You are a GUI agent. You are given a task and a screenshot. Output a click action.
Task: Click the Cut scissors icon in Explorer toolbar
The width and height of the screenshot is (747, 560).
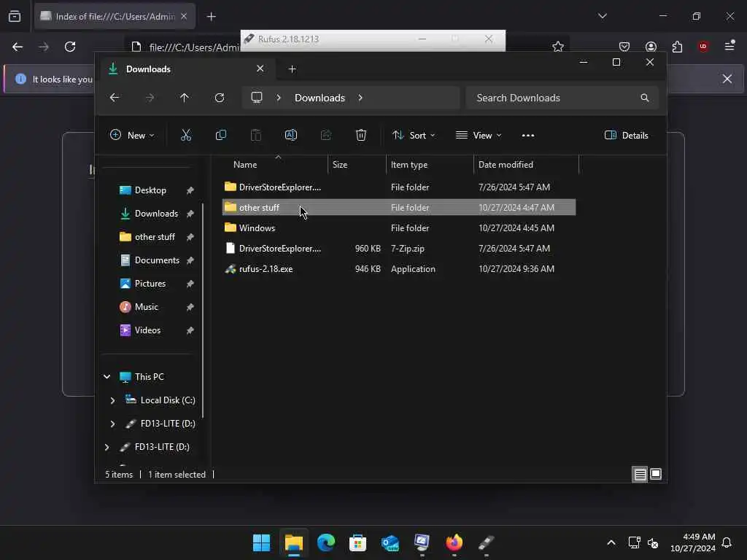186,135
